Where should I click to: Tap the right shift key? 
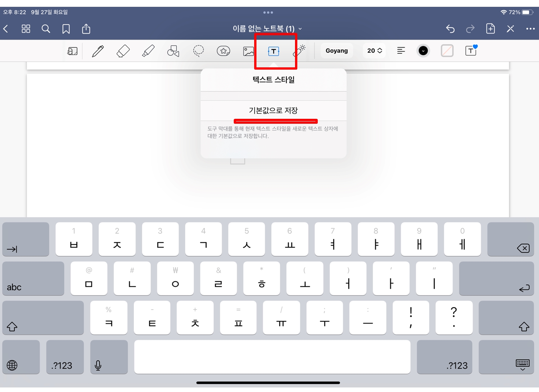pyautogui.click(x=506, y=318)
